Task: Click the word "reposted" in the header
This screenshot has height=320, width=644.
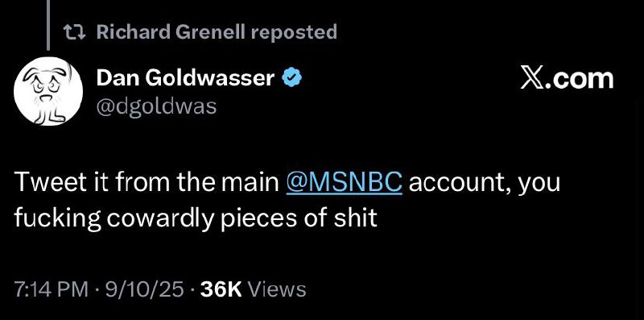Action: [294, 31]
